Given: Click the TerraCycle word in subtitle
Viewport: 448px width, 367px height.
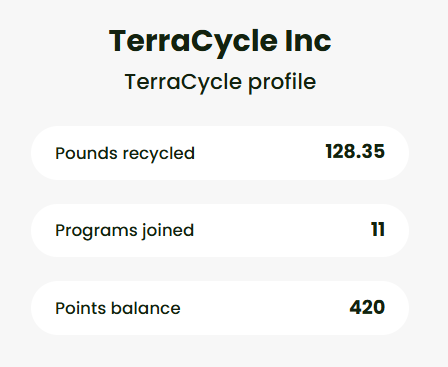Looking at the screenshot, I should click(x=183, y=82).
